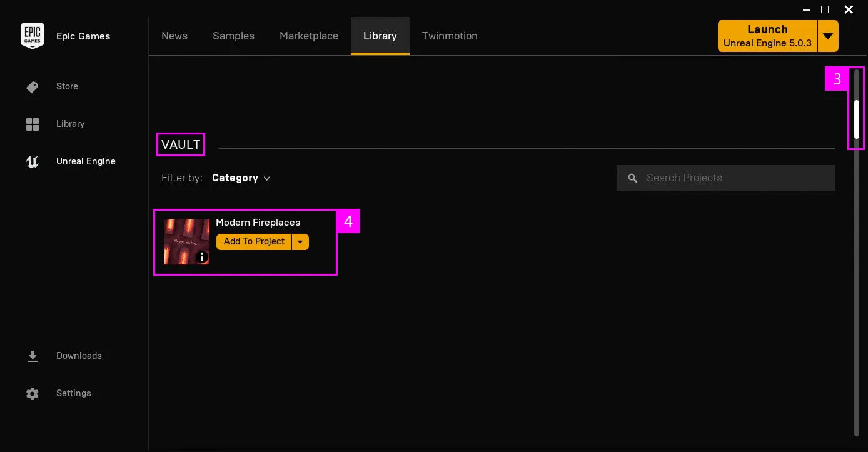The image size is (868, 452).
Task: Click the VAULT section heading
Action: coord(181,145)
